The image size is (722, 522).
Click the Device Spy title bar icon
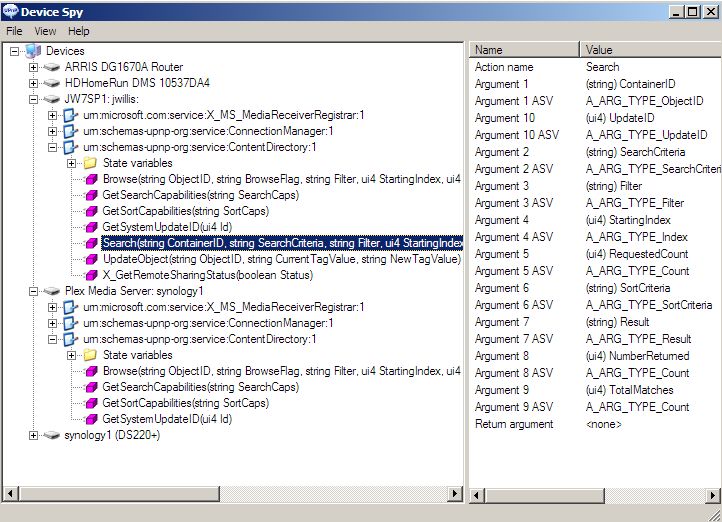pos(10,11)
